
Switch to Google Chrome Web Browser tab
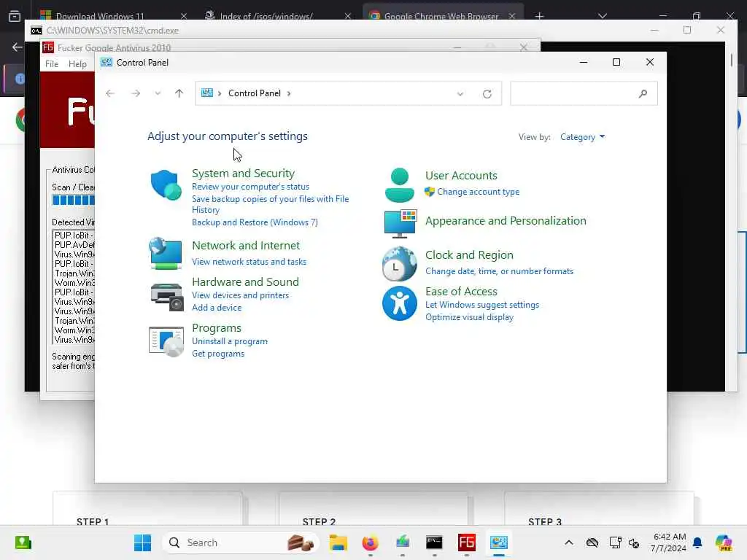(443, 15)
